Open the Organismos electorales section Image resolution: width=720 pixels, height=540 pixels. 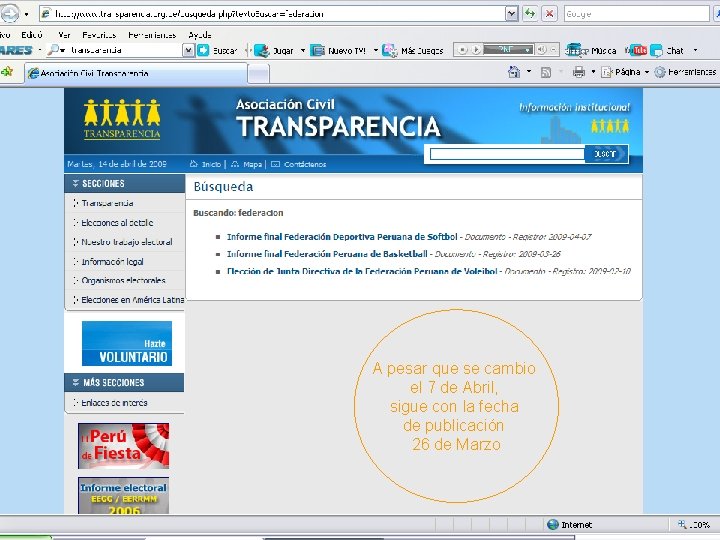(x=123, y=280)
